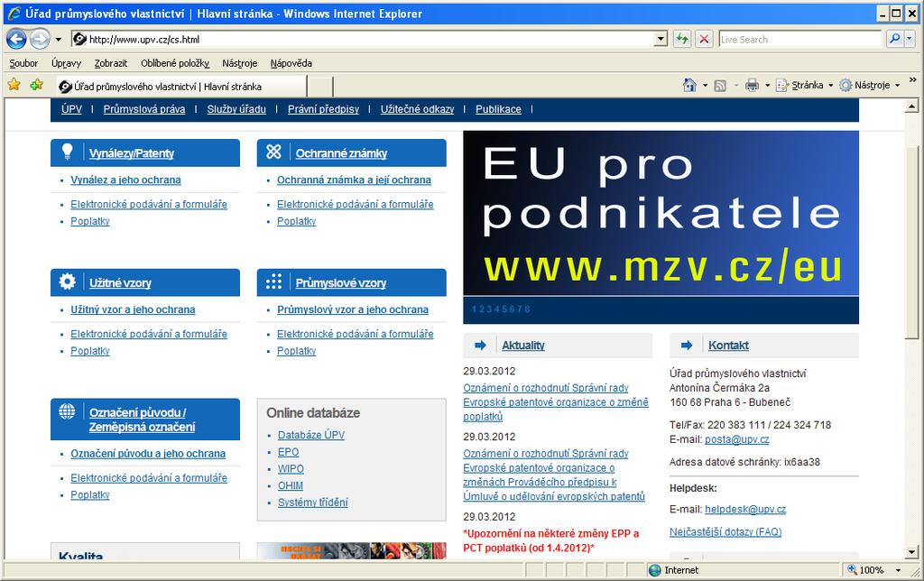
Task: Open the Nápověda menu
Action: click(291, 63)
